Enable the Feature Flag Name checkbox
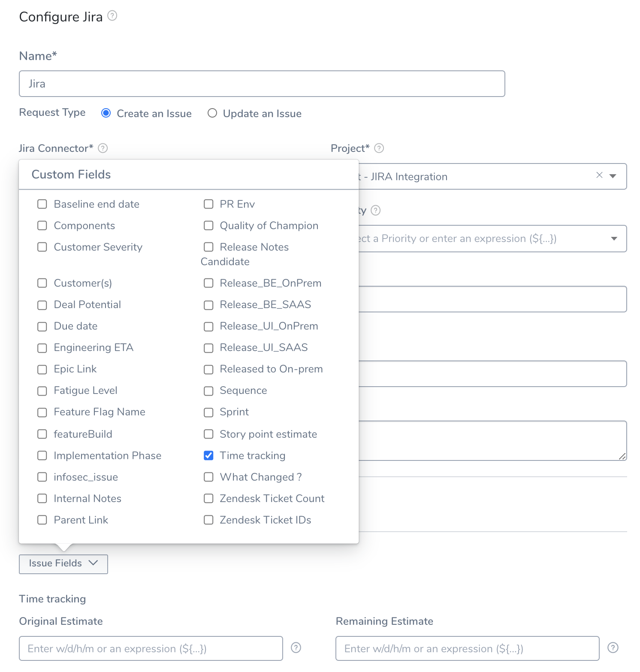Viewport: 640px width, 672px height. (x=42, y=412)
